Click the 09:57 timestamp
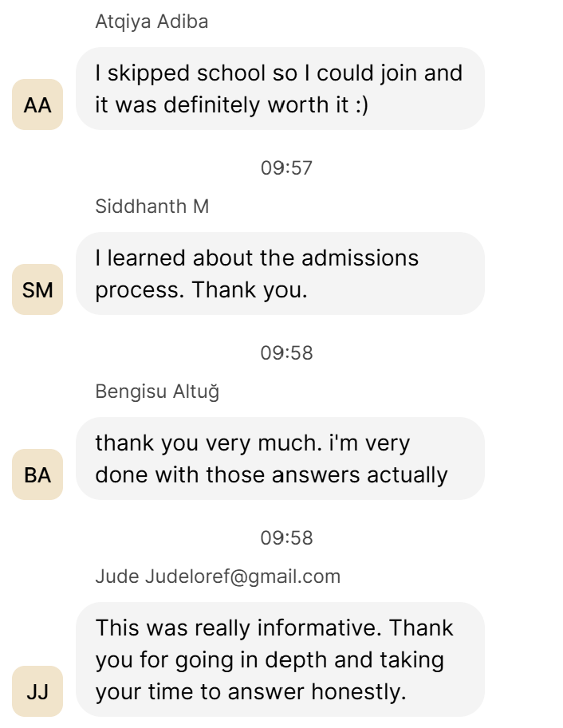 coord(286,168)
